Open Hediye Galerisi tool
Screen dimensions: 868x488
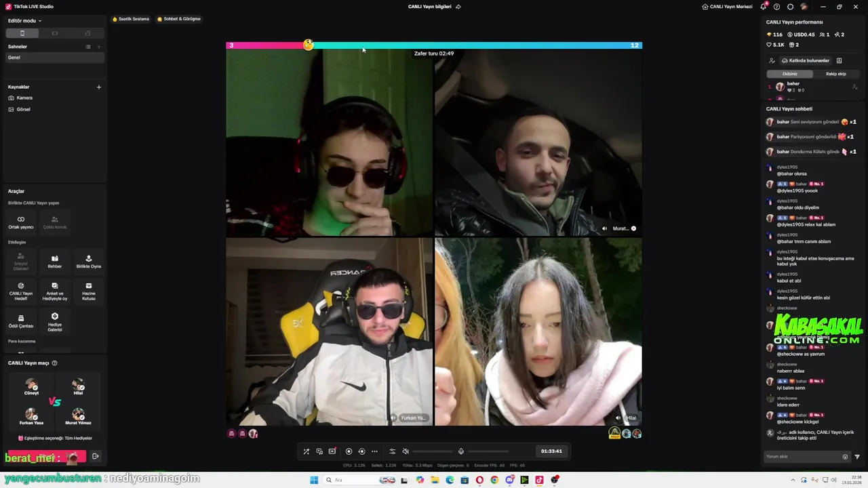pyautogui.click(x=55, y=321)
